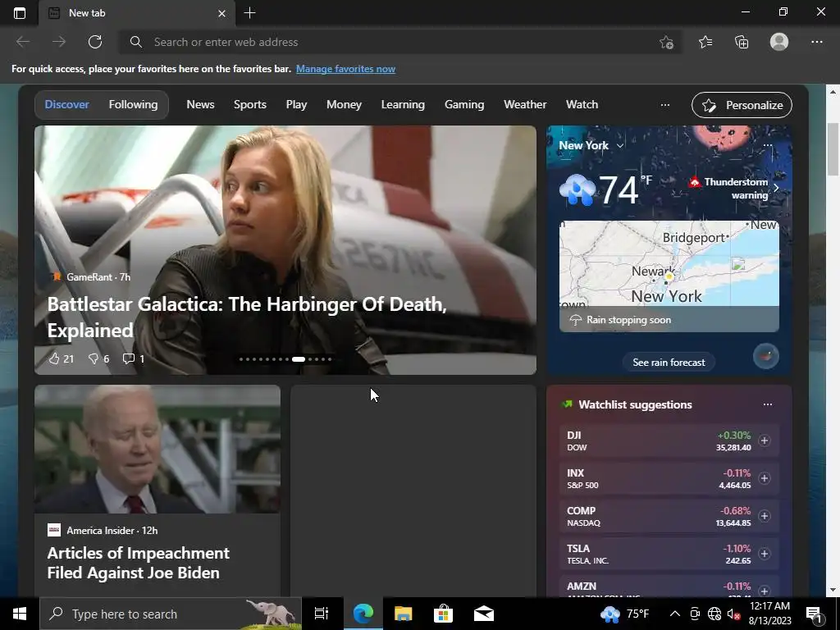Open a new tab with plus icon
This screenshot has height=630, width=840.
[x=249, y=13]
